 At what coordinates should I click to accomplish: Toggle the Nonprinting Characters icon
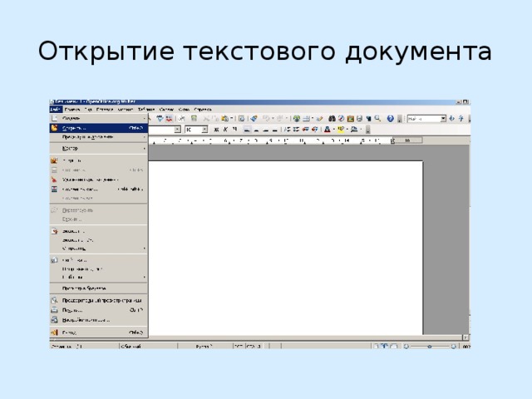(x=369, y=118)
